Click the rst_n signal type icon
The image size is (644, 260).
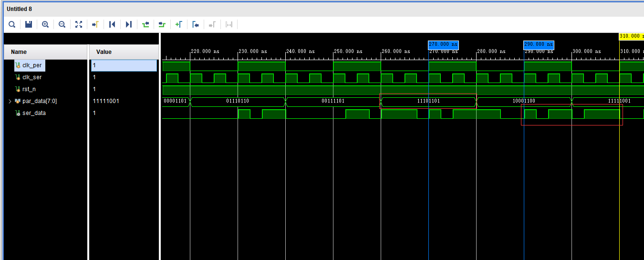point(18,89)
